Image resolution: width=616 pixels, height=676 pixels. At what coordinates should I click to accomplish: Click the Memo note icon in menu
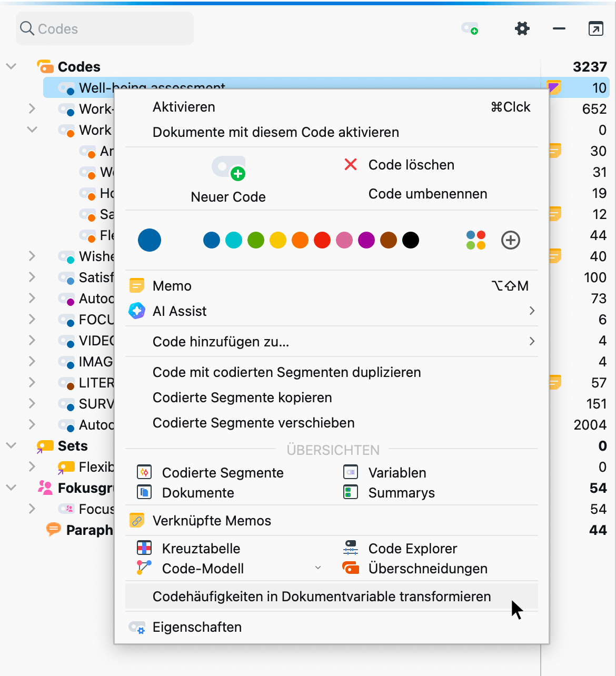coord(137,286)
